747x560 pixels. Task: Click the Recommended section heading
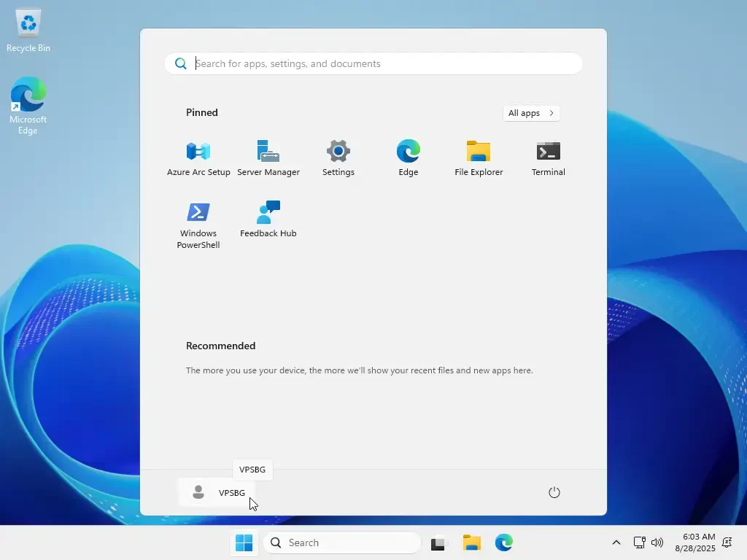click(x=220, y=346)
